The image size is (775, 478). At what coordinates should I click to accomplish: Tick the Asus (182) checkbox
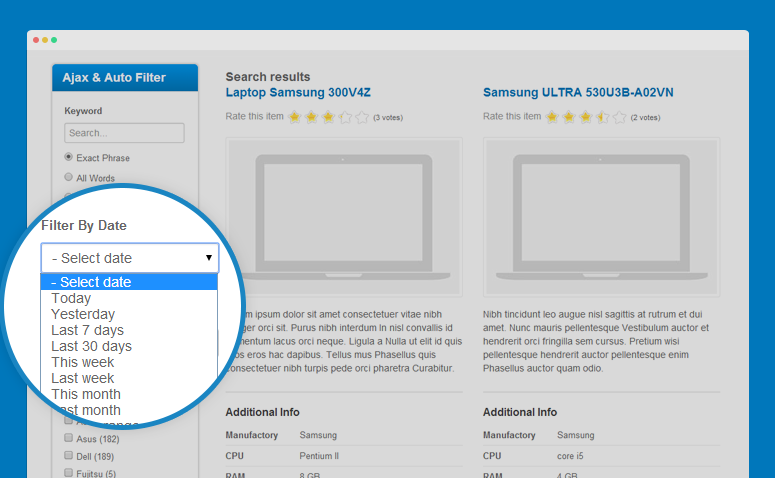(x=69, y=438)
